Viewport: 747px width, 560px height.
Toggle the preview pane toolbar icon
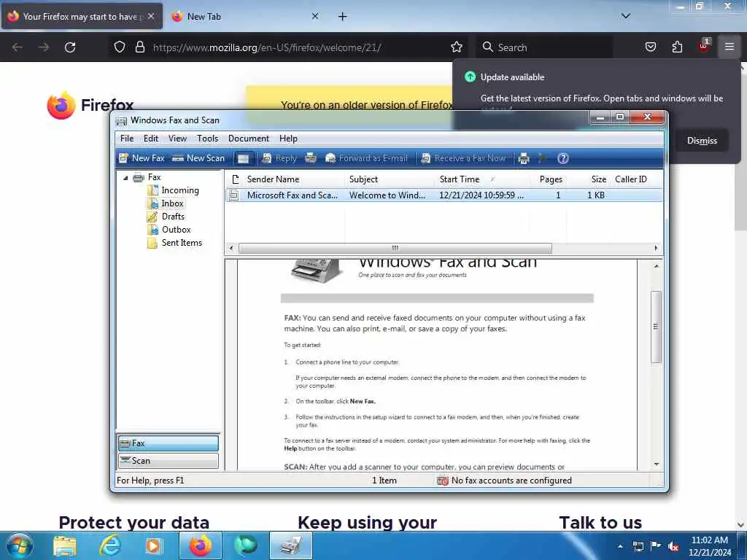[244, 158]
